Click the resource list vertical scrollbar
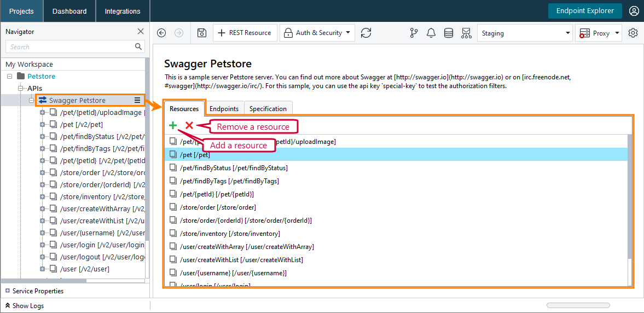The image size is (644, 313). pos(630,197)
